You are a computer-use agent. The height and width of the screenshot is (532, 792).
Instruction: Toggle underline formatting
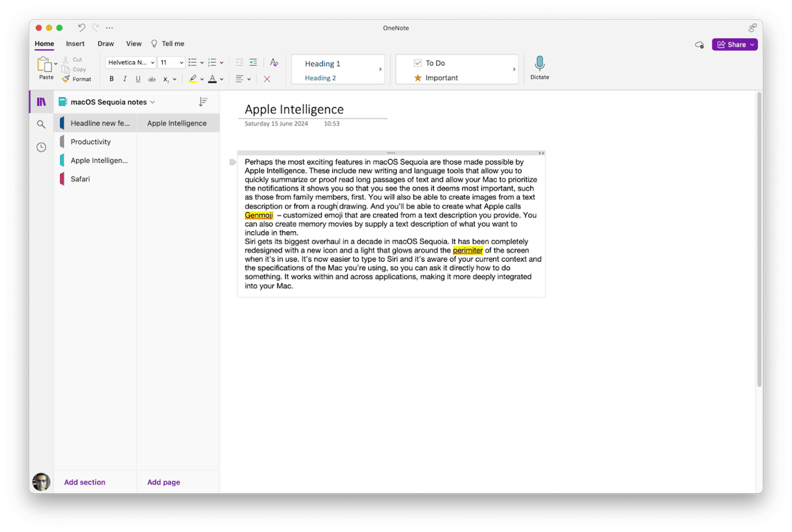pos(138,79)
